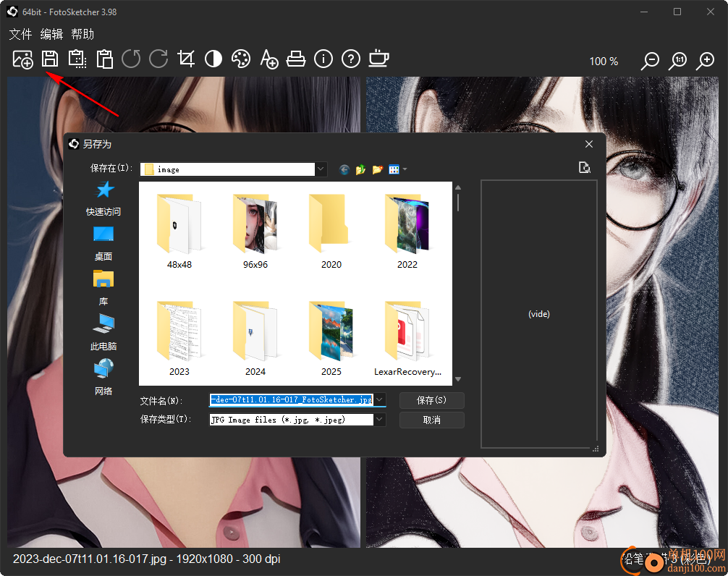Click the 100 % zoom level text
The width and height of the screenshot is (728, 576).
pos(604,62)
